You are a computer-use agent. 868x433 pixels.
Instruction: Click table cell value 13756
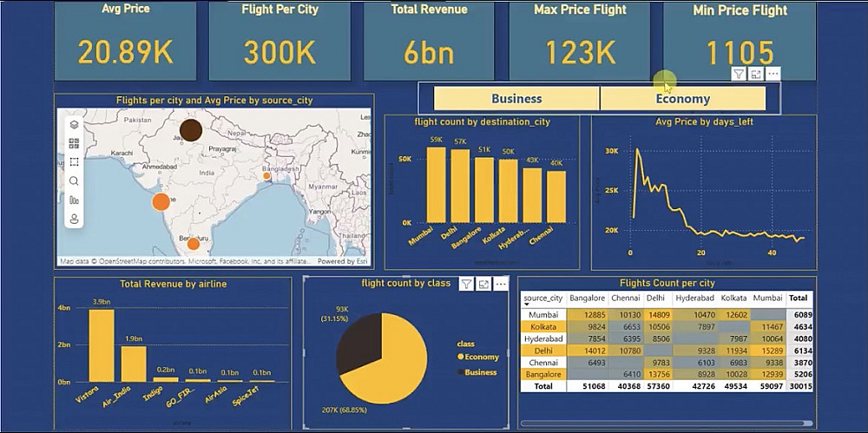coord(658,374)
